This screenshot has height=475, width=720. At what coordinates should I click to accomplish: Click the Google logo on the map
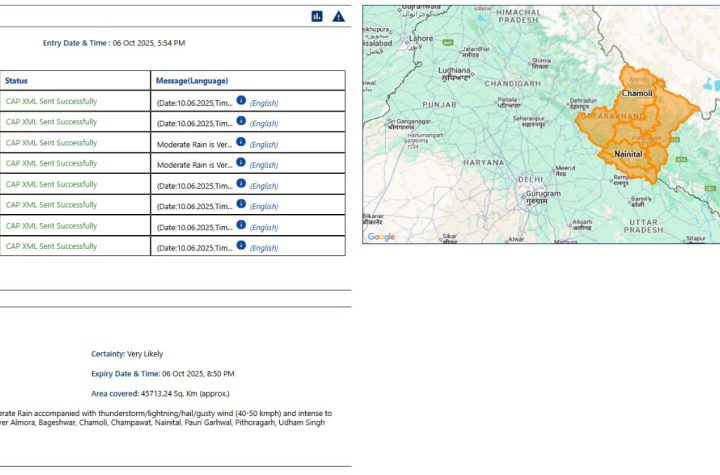coord(381,237)
